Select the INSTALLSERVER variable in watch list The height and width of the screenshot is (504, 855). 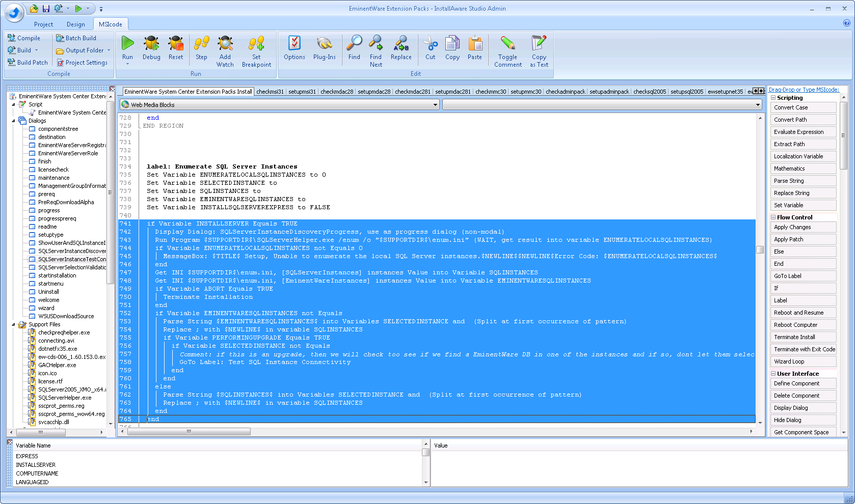[36, 465]
